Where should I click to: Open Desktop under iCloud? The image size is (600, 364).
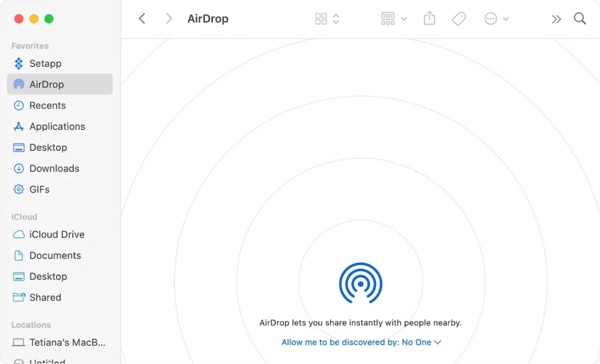[60, 276]
